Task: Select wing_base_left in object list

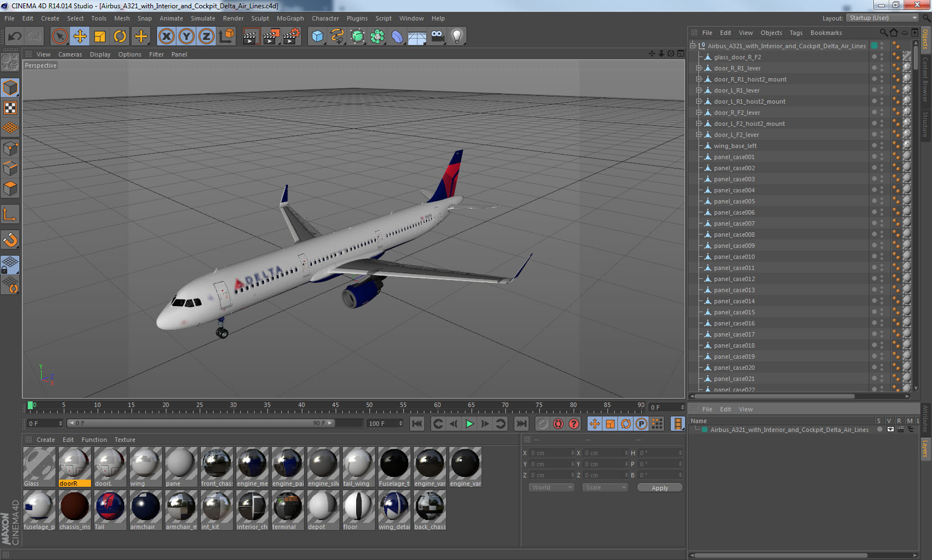Action: point(735,146)
